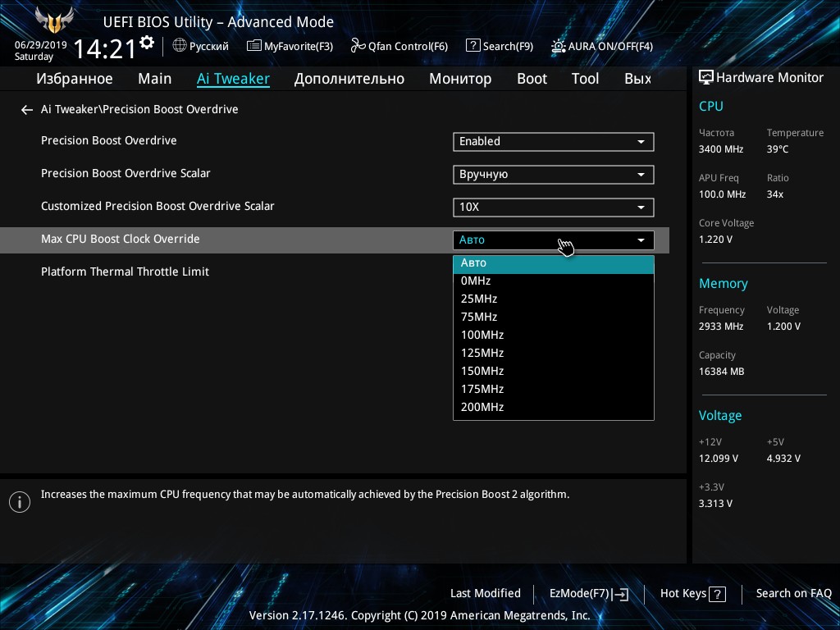Open the Tool tab
840x630 pixels.
(585, 79)
